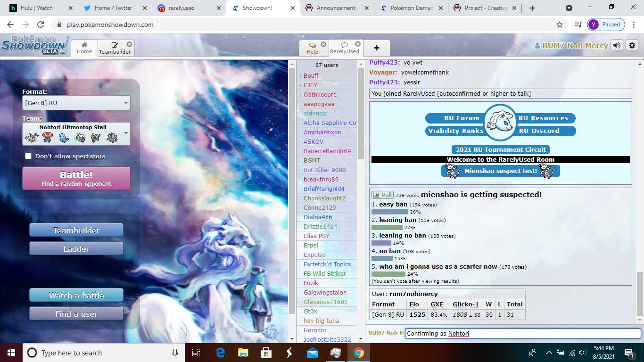Select user hey big tuna

click(321, 321)
